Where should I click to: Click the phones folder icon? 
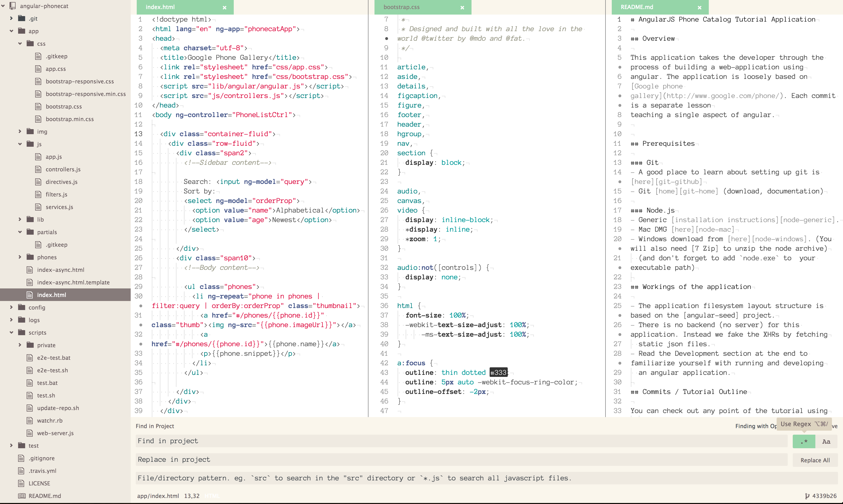coord(30,257)
